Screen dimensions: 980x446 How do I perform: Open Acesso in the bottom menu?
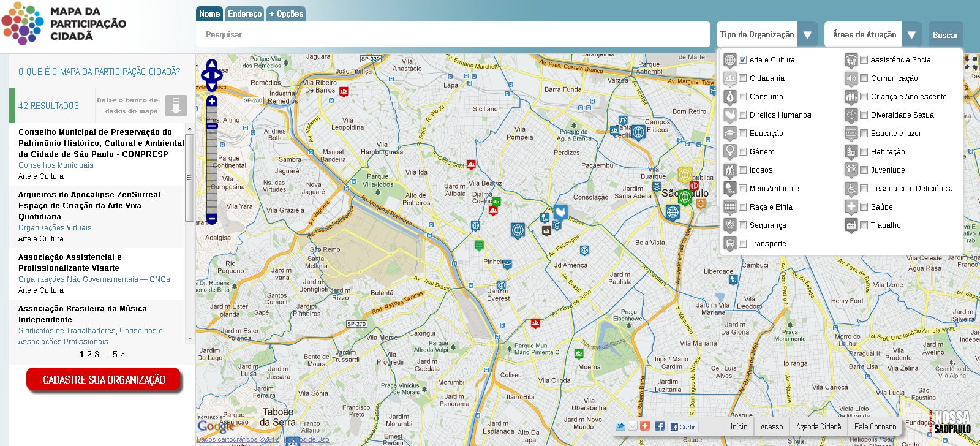click(x=772, y=427)
